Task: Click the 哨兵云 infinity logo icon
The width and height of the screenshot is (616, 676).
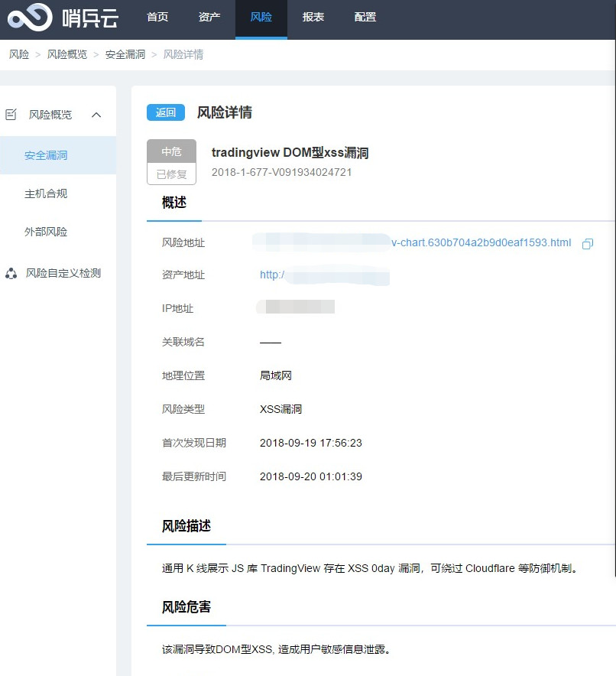Action: 30,18
